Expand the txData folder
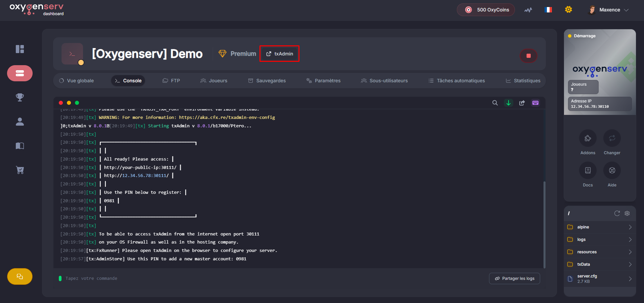This screenshot has width=644, height=303. [599, 264]
